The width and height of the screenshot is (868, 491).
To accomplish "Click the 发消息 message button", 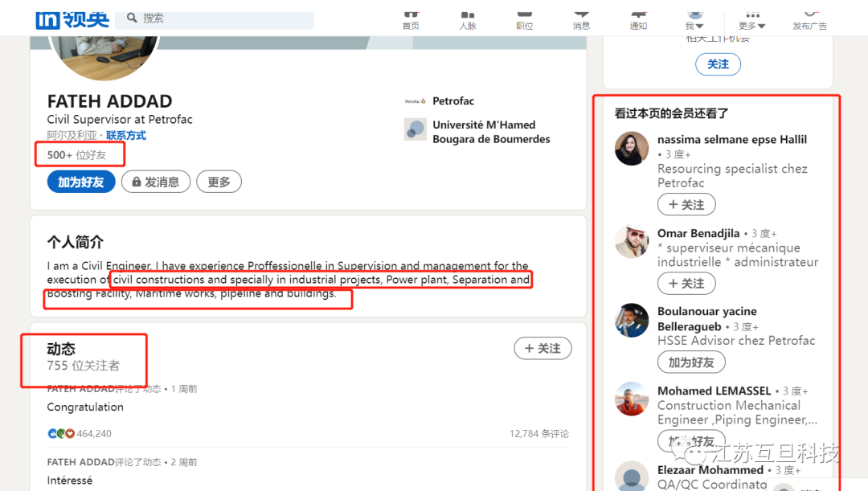I will click(156, 182).
